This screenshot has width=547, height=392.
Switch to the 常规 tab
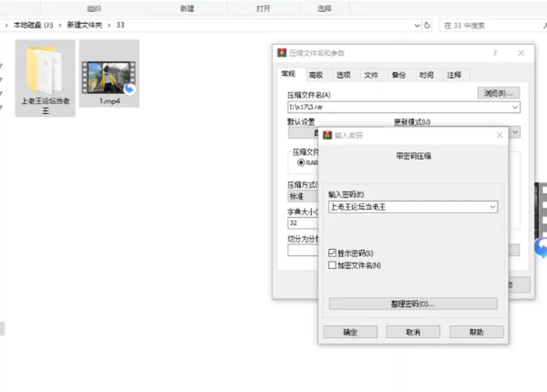pyautogui.click(x=288, y=74)
